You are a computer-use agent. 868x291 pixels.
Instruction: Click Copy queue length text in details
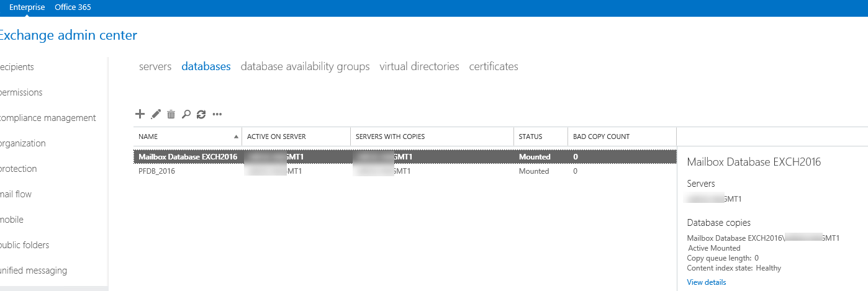click(x=723, y=258)
